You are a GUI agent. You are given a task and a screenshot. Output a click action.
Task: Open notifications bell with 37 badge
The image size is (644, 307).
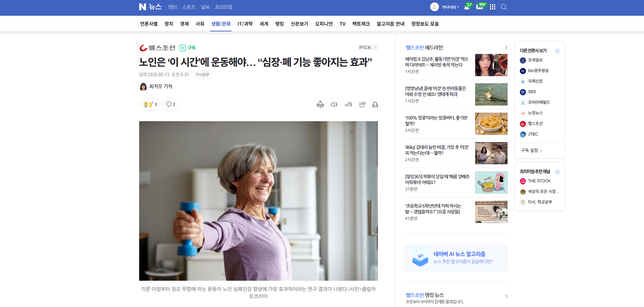pyautogui.click(x=467, y=7)
